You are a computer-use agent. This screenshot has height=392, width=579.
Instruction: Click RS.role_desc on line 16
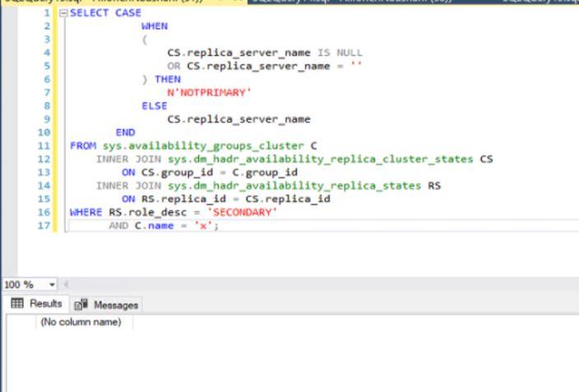pos(148,213)
